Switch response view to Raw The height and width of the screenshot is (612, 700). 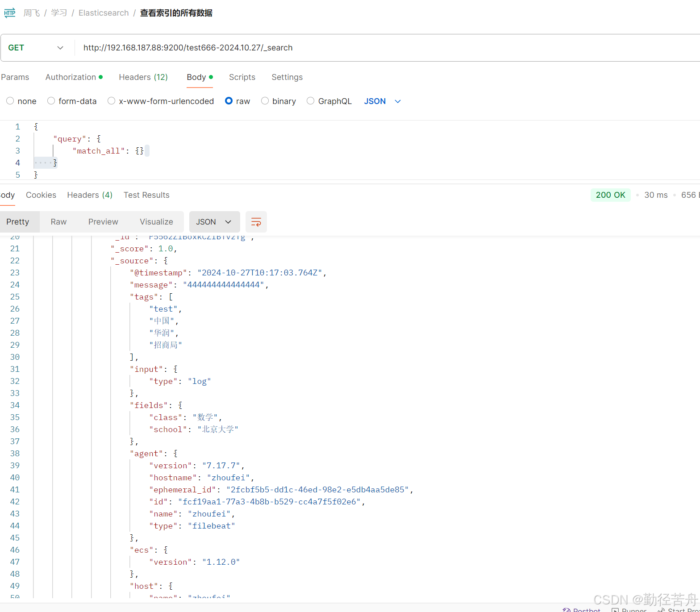(x=58, y=222)
